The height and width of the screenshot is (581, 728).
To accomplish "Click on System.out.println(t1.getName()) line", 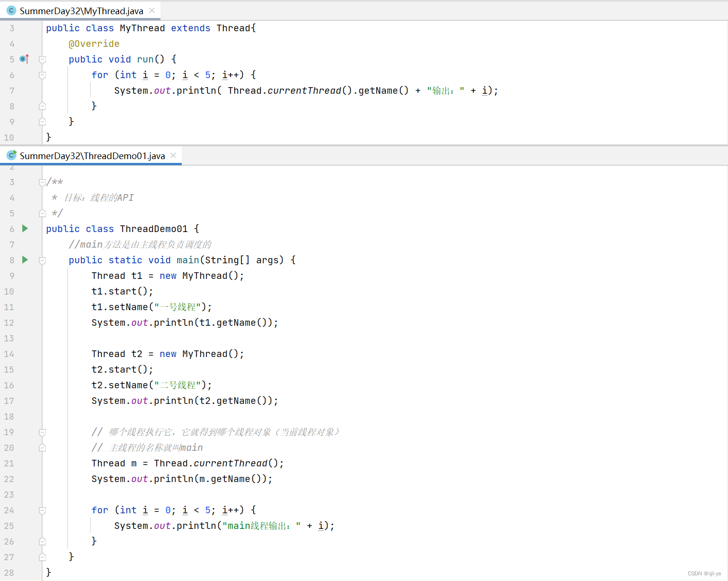I will [x=185, y=322].
